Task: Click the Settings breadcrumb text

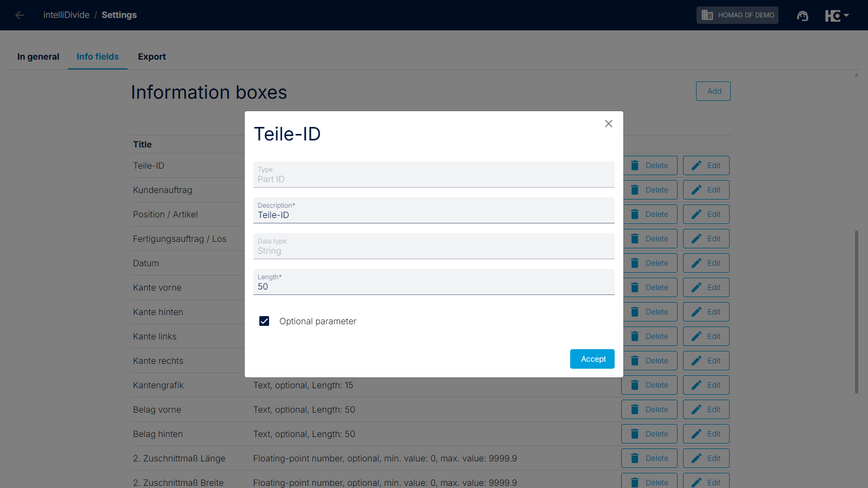Action: (x=119, y=15)
